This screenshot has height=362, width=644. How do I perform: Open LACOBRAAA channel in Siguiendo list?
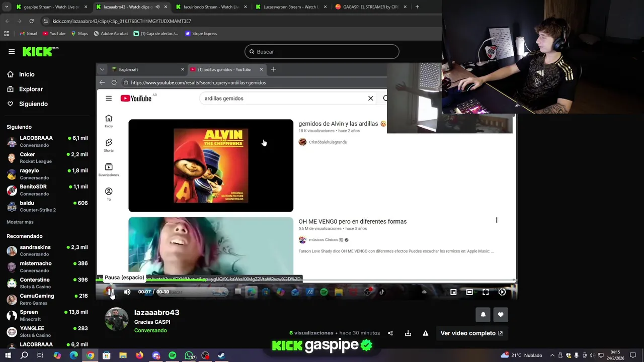[47, 141]
